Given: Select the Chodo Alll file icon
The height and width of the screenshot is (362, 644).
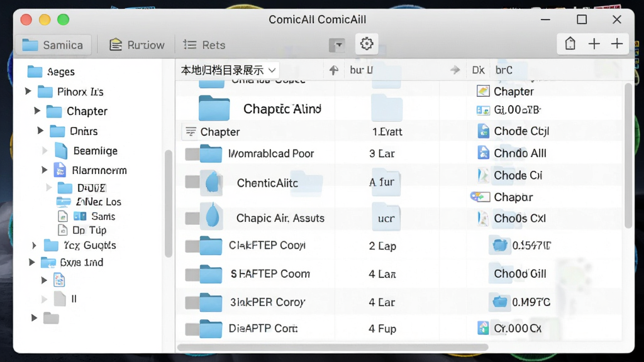Looking at the screenshot, I should [484, 153].
